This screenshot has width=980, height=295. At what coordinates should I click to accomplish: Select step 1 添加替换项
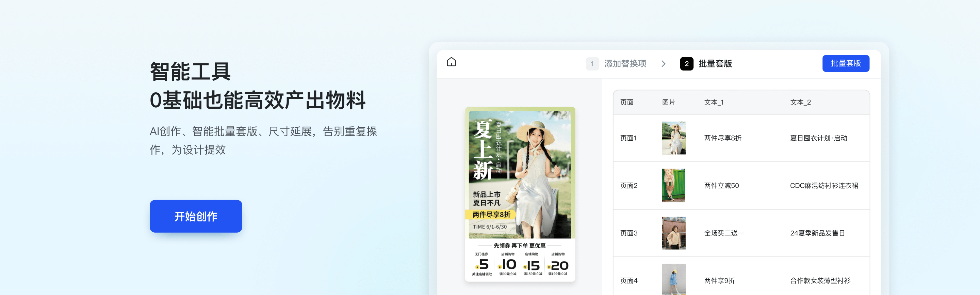pyautogui.click(x=616, y=64)
